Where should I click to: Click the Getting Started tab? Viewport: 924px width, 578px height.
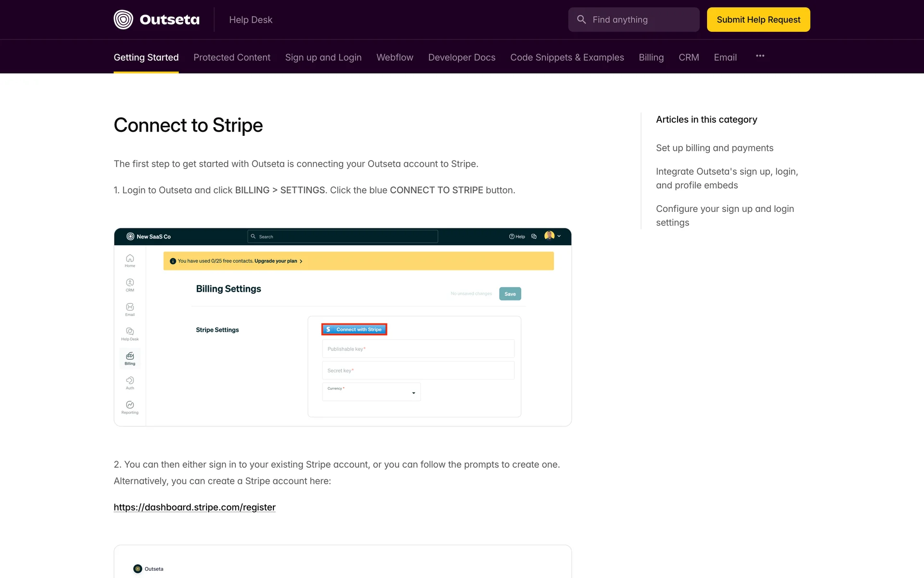146,57
